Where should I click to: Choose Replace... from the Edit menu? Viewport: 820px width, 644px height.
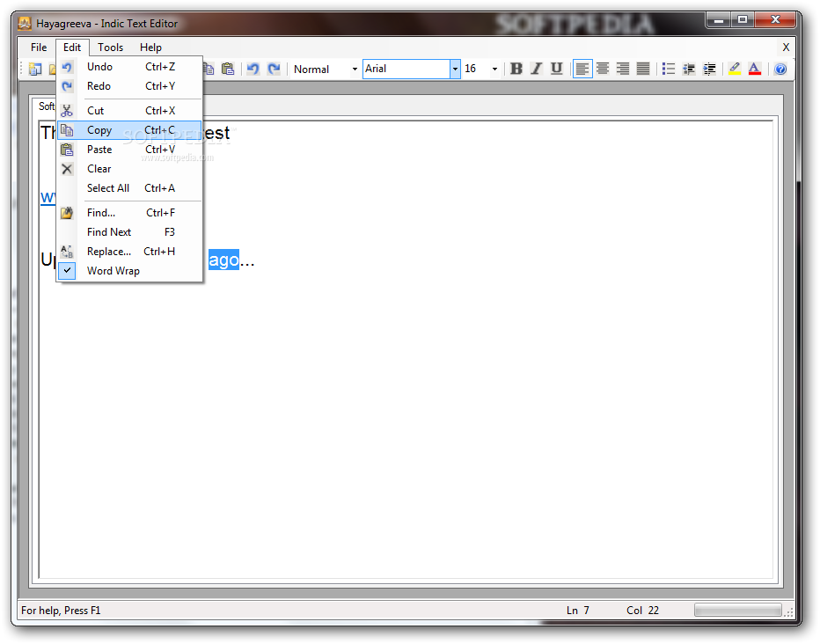[x=129, y=252]
